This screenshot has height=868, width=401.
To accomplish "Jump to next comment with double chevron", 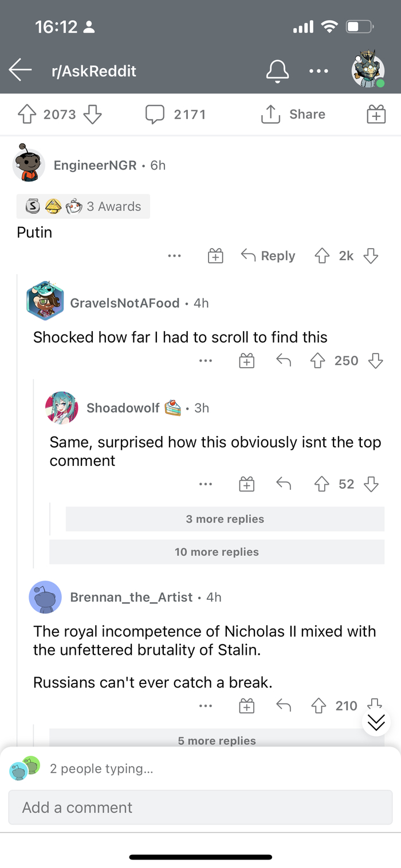I will point(376,723).
